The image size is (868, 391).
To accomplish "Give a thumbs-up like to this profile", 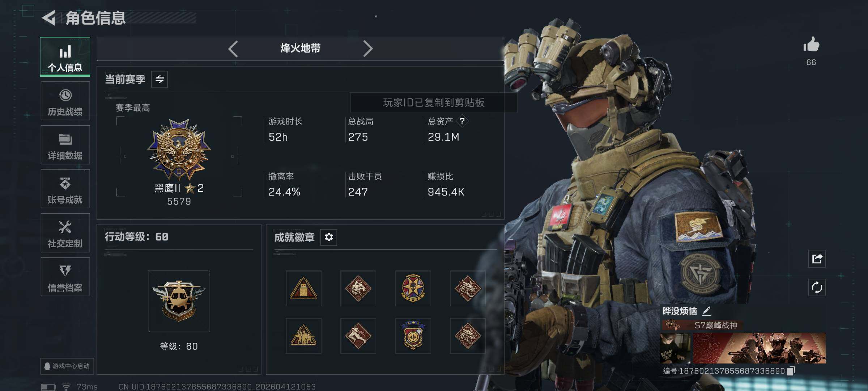I will click(811, 45).
